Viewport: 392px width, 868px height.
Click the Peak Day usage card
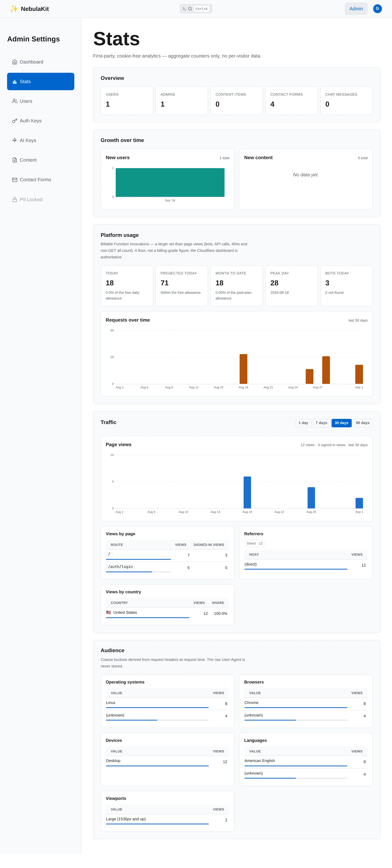coord(291,286)
